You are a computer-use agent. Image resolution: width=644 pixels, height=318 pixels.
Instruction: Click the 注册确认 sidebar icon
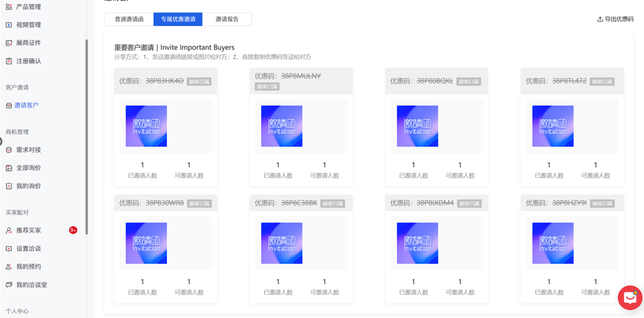pos(9,61)
